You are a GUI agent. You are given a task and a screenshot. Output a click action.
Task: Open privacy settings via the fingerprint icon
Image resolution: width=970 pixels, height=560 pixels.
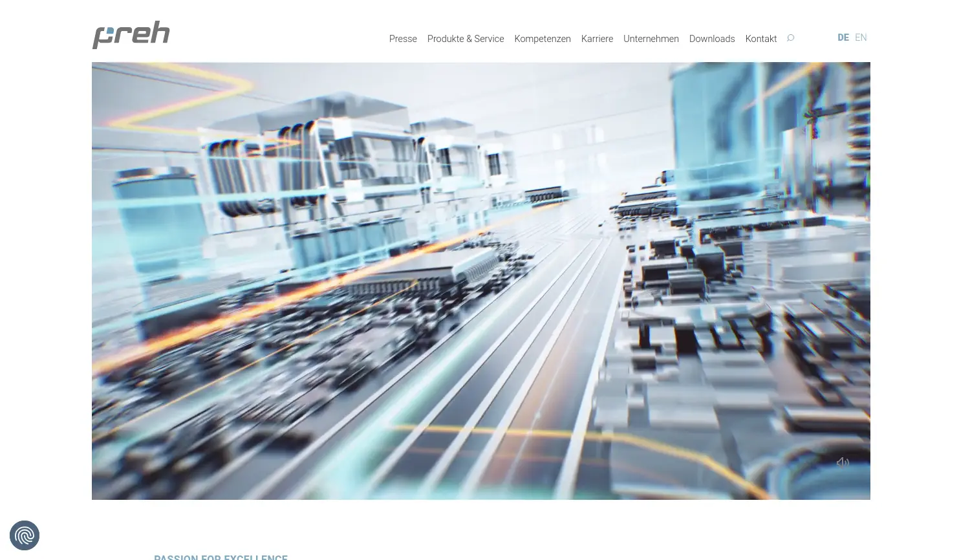click(x=24, y=535)
